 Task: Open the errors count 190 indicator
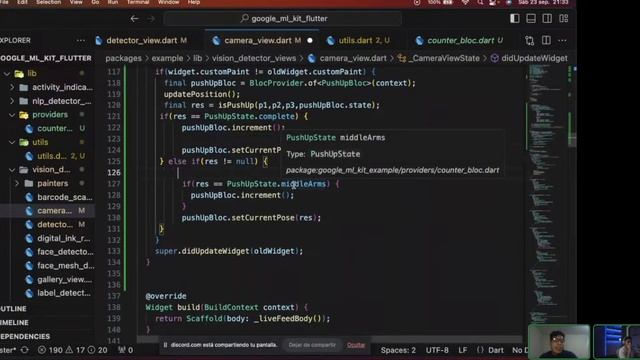tap(50, 350)
